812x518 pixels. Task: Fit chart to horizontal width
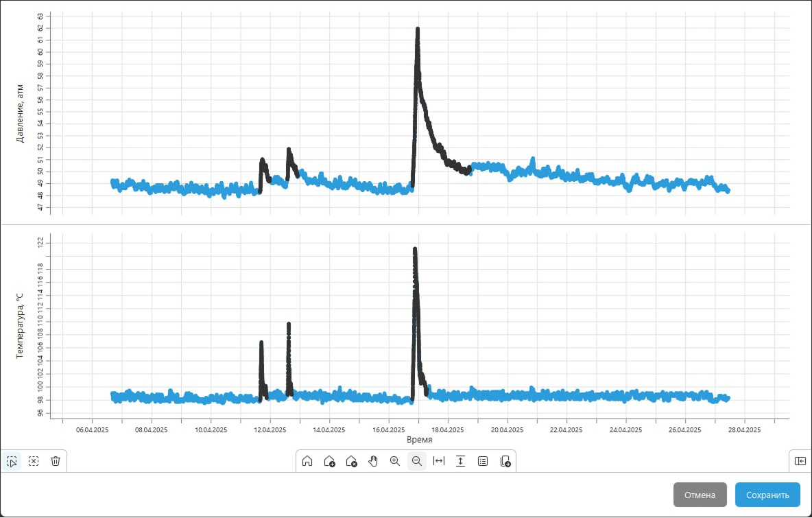[x=439, y=461]
